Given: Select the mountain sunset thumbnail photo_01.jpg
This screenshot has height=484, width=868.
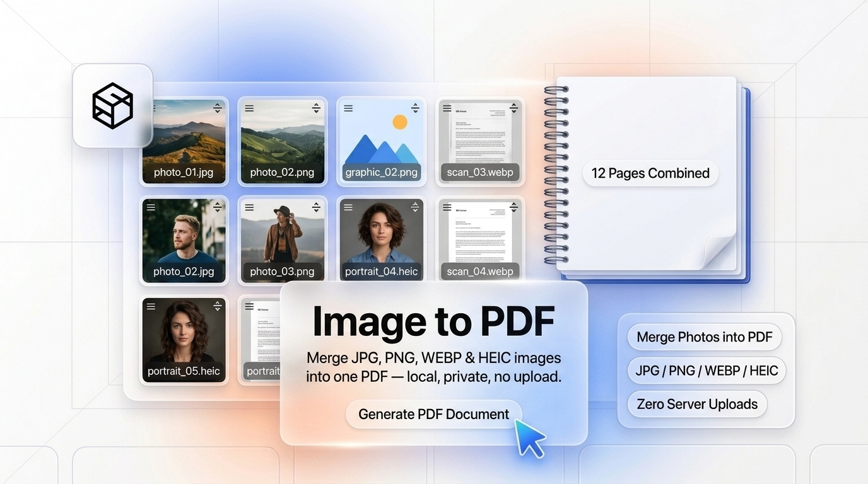Looking at the screenshot, I should [184, 141].
